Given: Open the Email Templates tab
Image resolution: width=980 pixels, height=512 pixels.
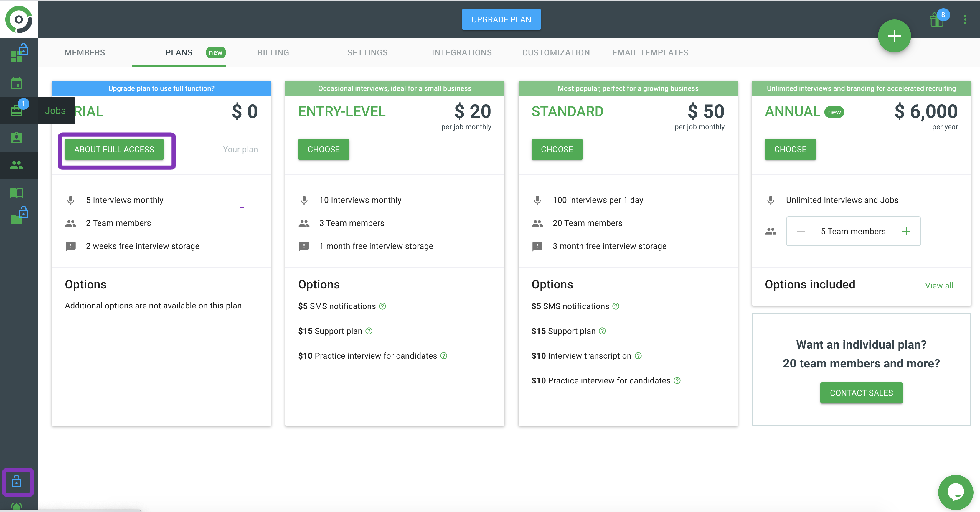Looking at the screenshot, I should [x=650, y=52].
